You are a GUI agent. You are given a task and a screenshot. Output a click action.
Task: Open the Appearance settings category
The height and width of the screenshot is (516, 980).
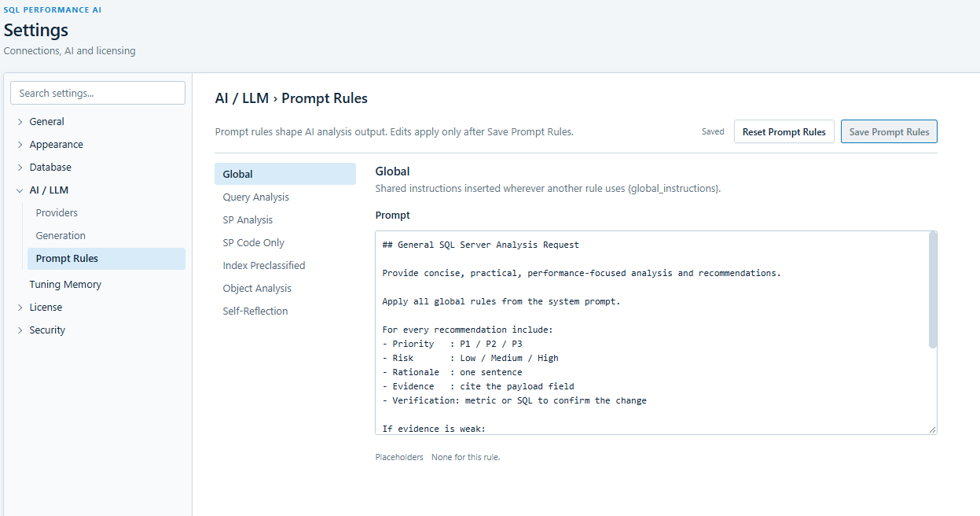pos(57,145)
